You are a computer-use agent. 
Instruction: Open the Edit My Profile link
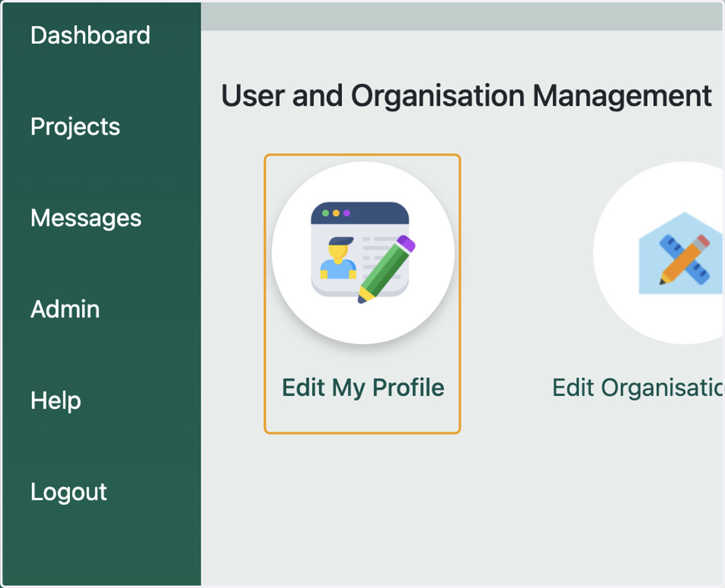(x=363, y=387)
